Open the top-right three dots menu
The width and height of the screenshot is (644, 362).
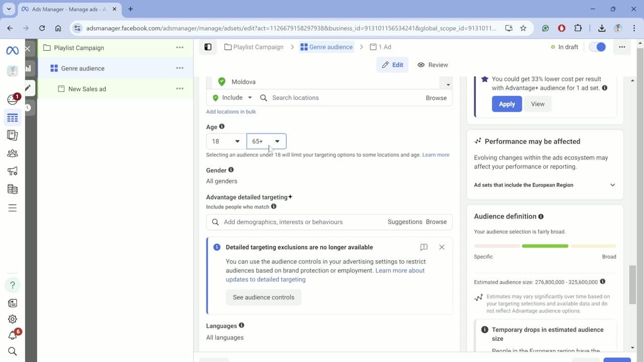point(622,47)
